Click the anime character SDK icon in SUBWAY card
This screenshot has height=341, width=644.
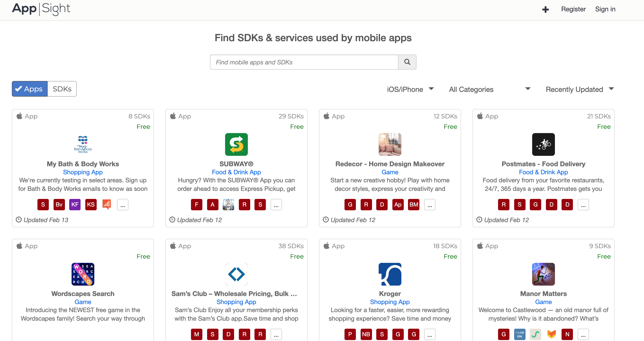(228, 205)
